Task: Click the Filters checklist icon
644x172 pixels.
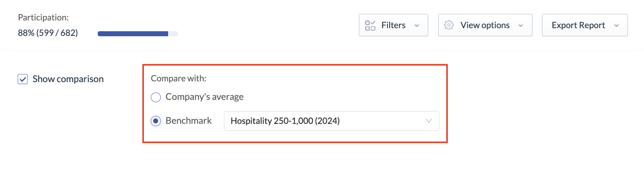Action: [x=370, y=25]
